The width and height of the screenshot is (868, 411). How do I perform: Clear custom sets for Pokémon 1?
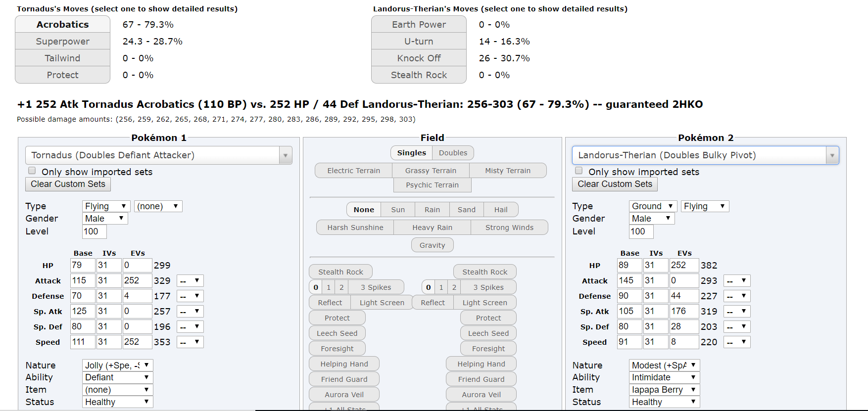click(x=68, y=184)
